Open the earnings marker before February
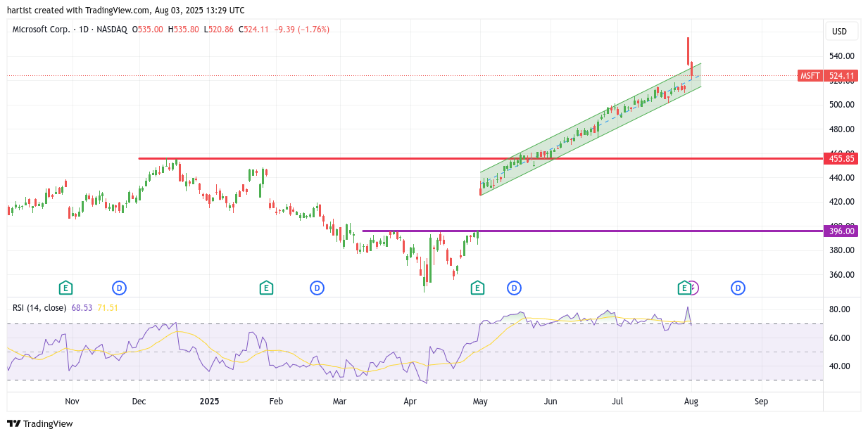The height and width of the screenshot is (436, 868). [266, 288]
